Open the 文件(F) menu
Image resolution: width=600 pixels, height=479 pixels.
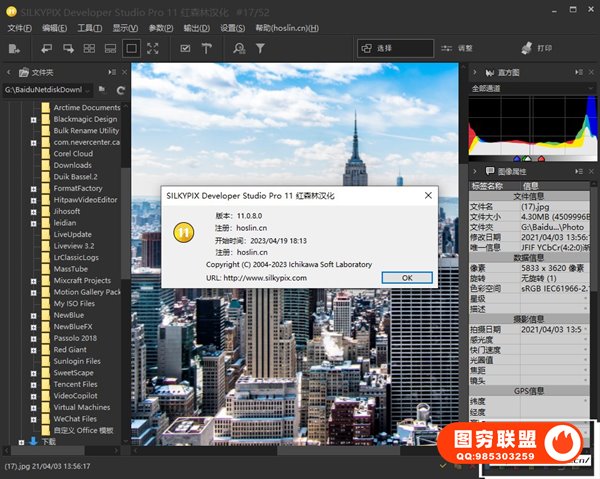pyautogui.click(x=19, y=28)
